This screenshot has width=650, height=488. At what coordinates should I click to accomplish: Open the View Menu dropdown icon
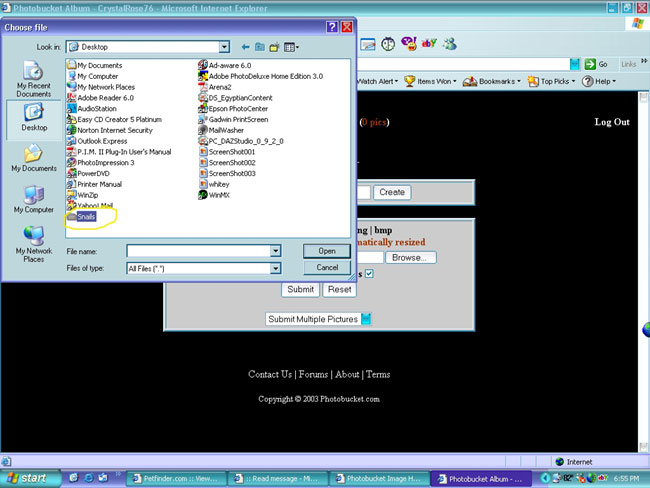pyautogui.click(x=291, y=46)
